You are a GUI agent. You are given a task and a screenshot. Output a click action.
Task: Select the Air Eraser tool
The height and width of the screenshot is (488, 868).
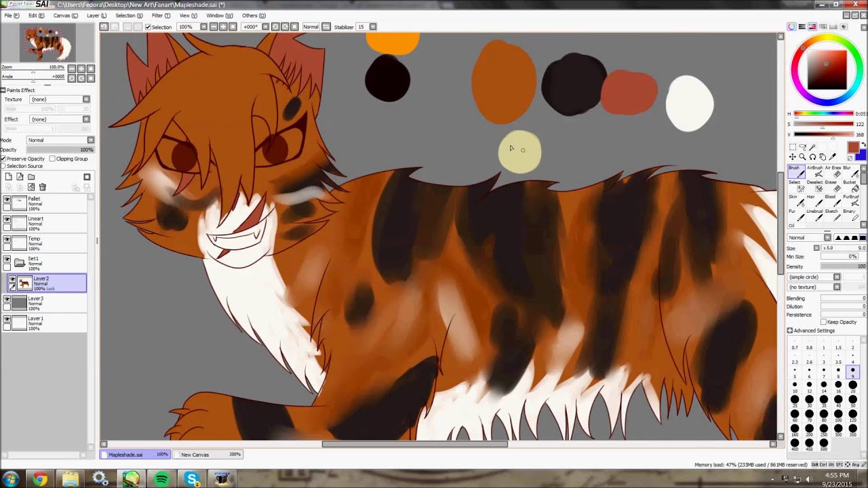point(833,171)
